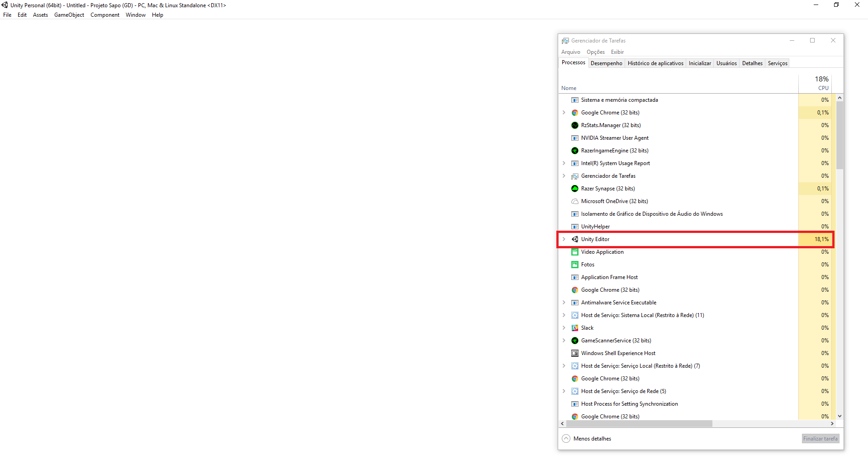Image resolution: width=868 pixels, height=474 pixels.
Task: Click the Finalizar tarefa button
Action: tap(820, 439)
